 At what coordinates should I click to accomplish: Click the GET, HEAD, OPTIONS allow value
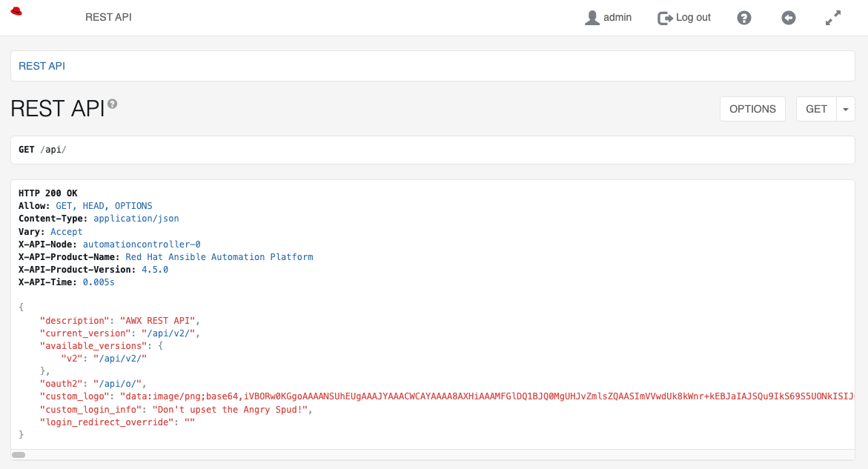click(x=104, y=206)
